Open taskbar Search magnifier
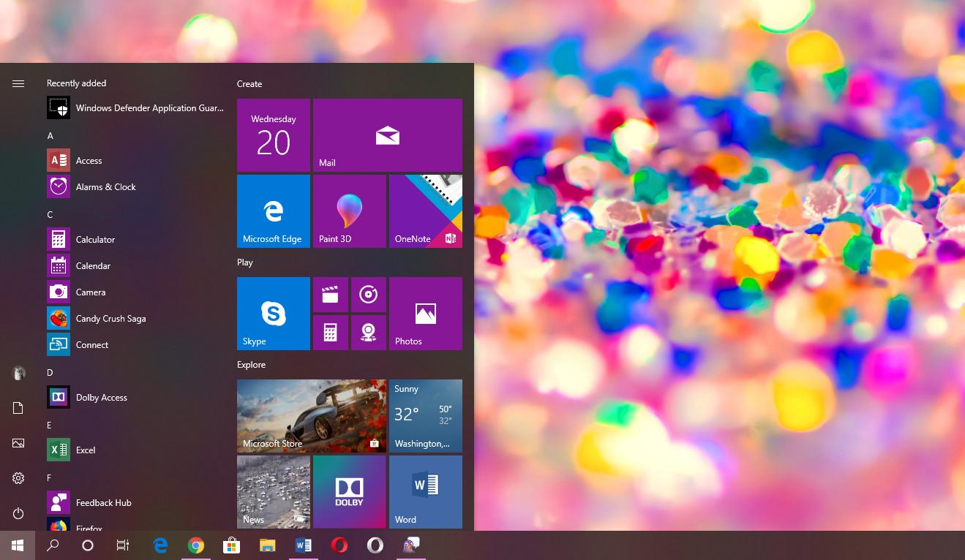Image resolution: width=965 pixels, height=560 pixels. tap(53, 545)
